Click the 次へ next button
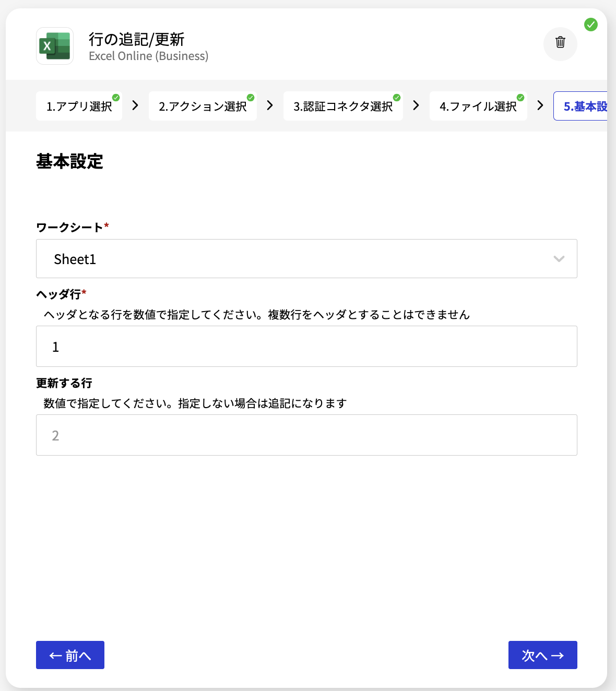Screen dimensions: 616x691 (543, 655)
